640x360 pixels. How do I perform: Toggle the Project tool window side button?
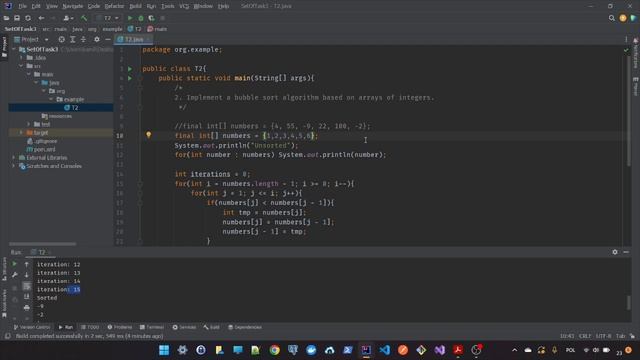tap(4, 47)
